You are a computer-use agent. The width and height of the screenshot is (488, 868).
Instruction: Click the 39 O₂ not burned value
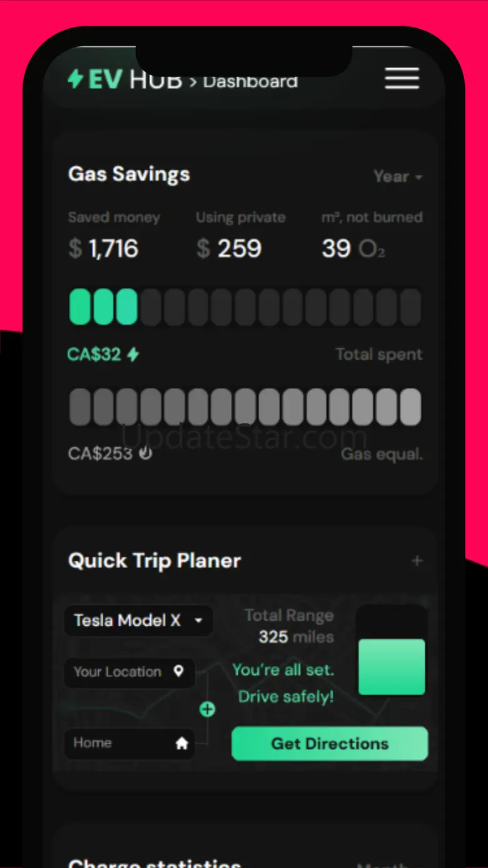pyautogui.click(x=353, y=249)
